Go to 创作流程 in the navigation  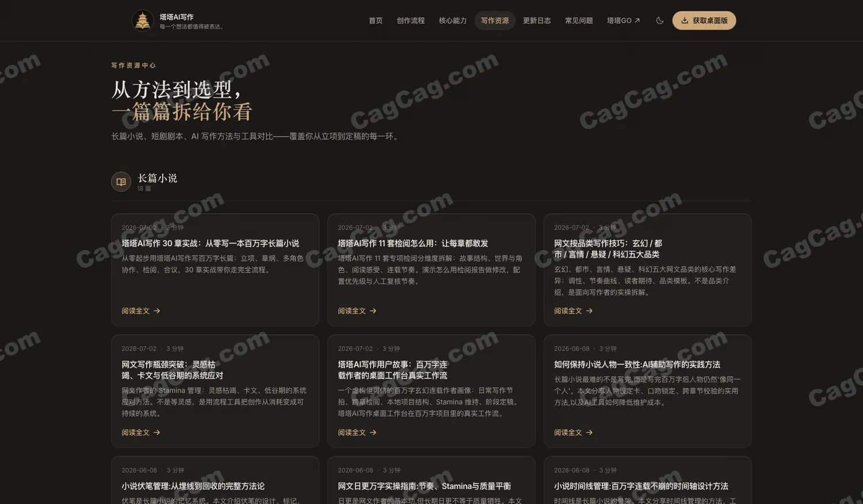click(411, 21)
